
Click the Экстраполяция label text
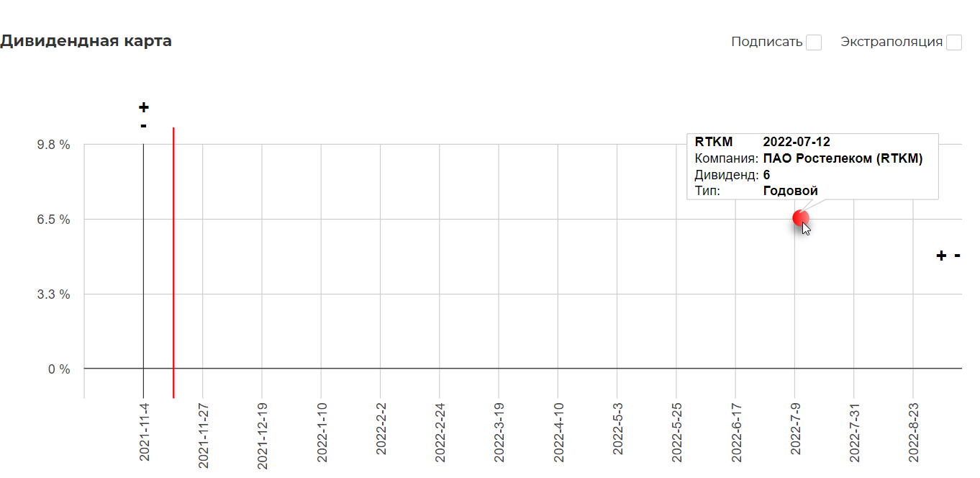891,42
